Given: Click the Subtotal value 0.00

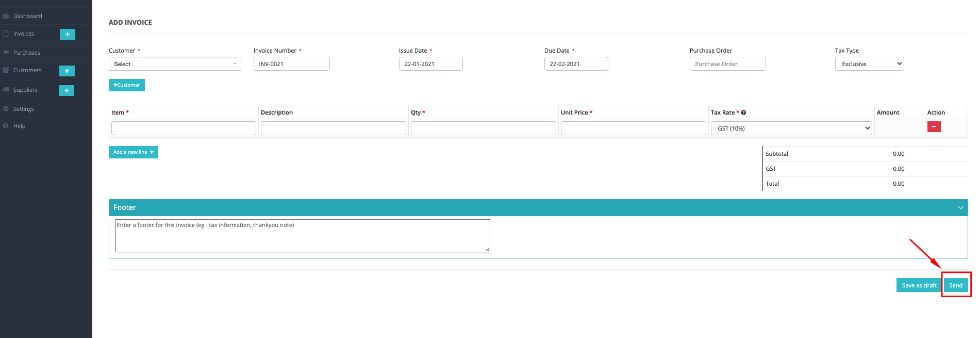Looking at the screenshot, I should 899,154.
